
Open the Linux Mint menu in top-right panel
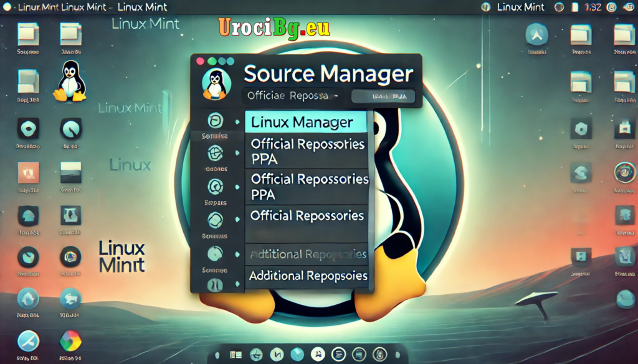click(x=520, y=7)
